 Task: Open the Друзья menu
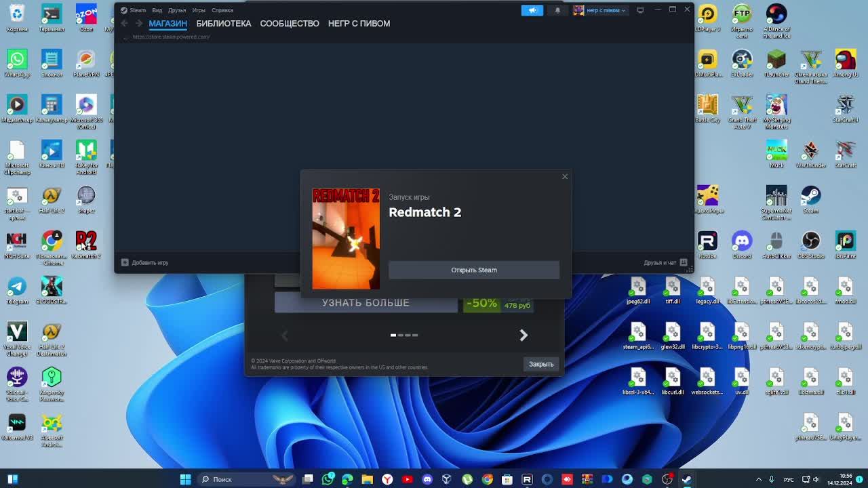click(x=177, y=10)
